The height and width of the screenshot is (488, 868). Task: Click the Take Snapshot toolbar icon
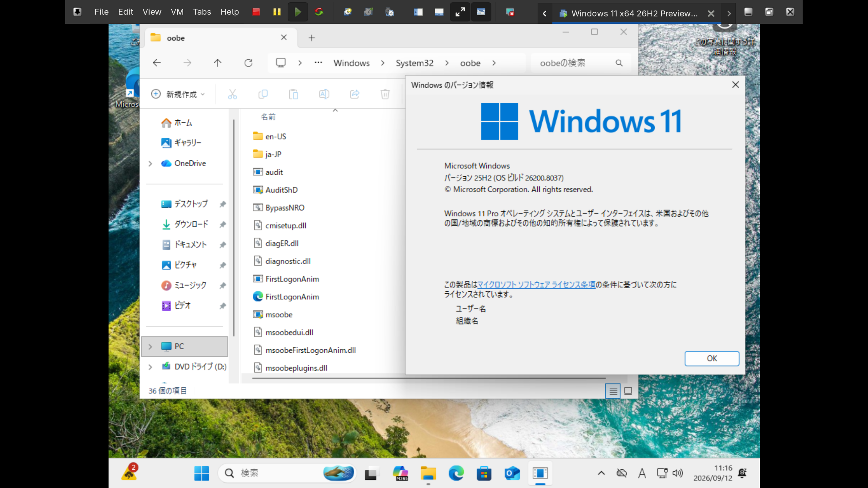click(348, 12)
